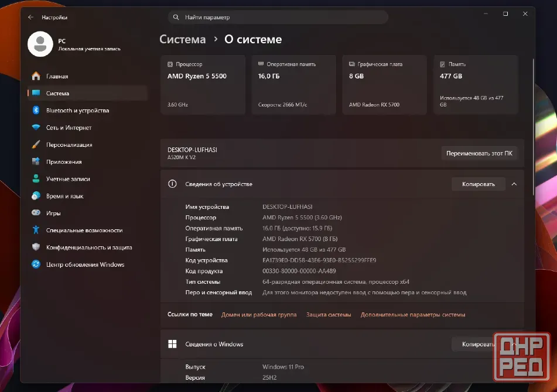Click the Время и язык globe icon
The width and height of the screenshot is (557, 392).
(36, 196)
